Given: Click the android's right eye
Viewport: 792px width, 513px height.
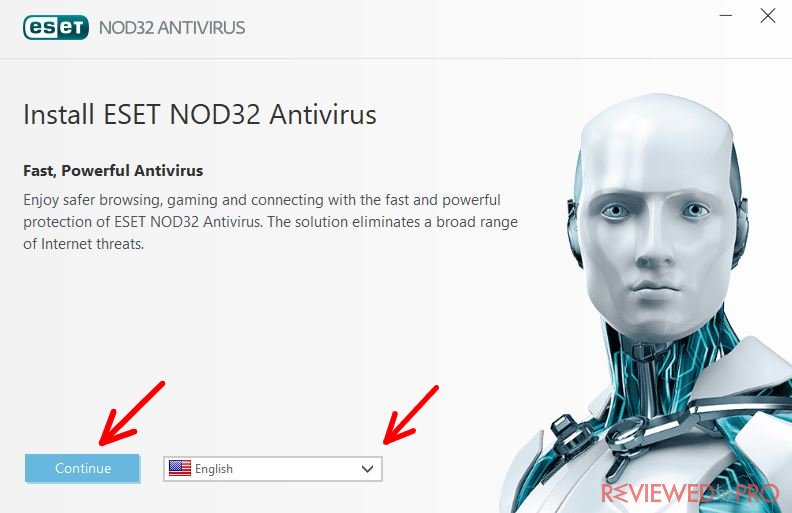Looking at the screenshot, I should [695, 209].
